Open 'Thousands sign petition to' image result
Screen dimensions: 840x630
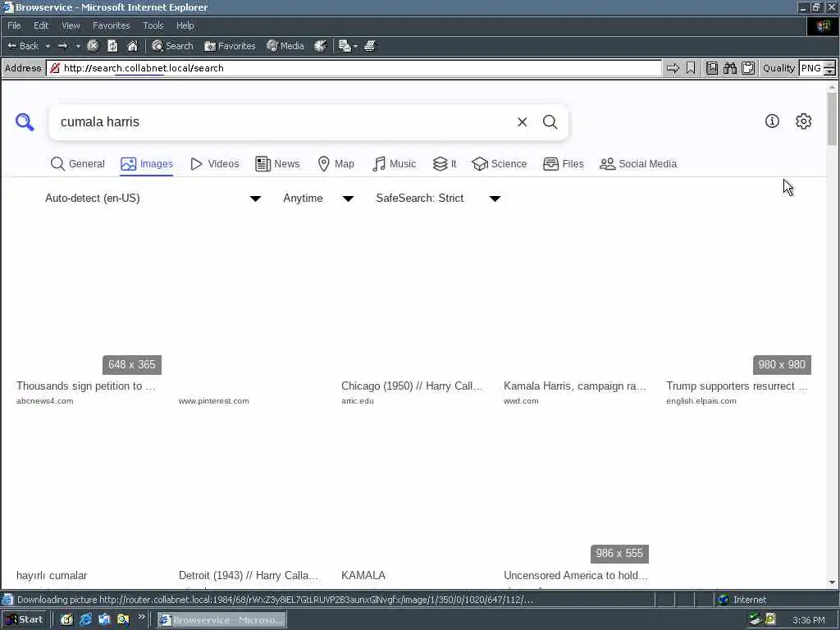tap(85, 386)
